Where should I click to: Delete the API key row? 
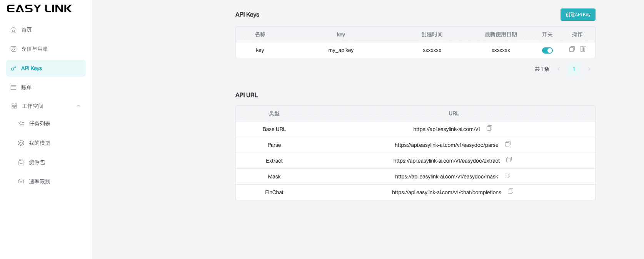click(583, 49)
